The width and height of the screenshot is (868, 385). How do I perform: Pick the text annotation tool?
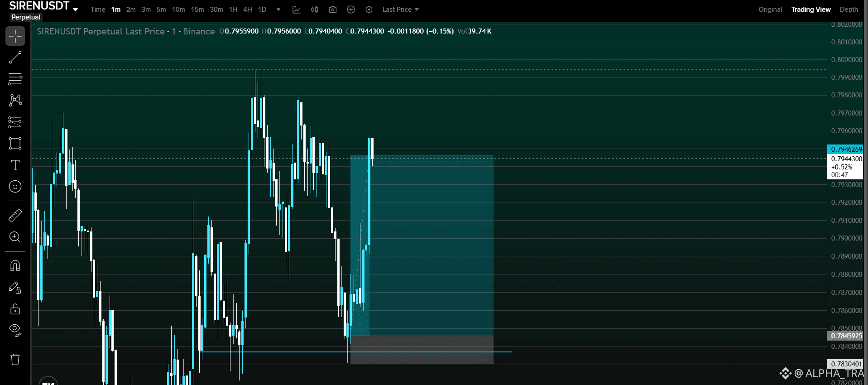(x=15, y=165)
